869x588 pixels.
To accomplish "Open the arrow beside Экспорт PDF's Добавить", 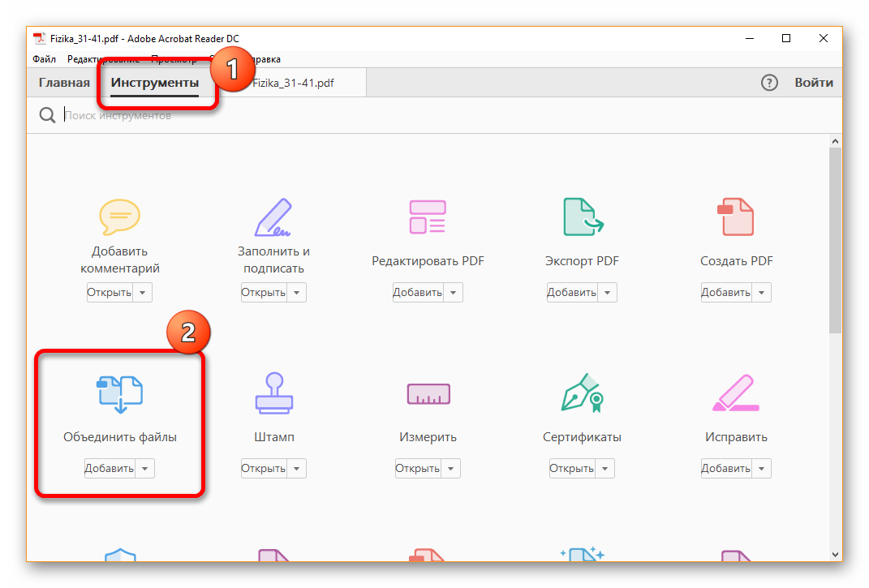I will point(608,293).
